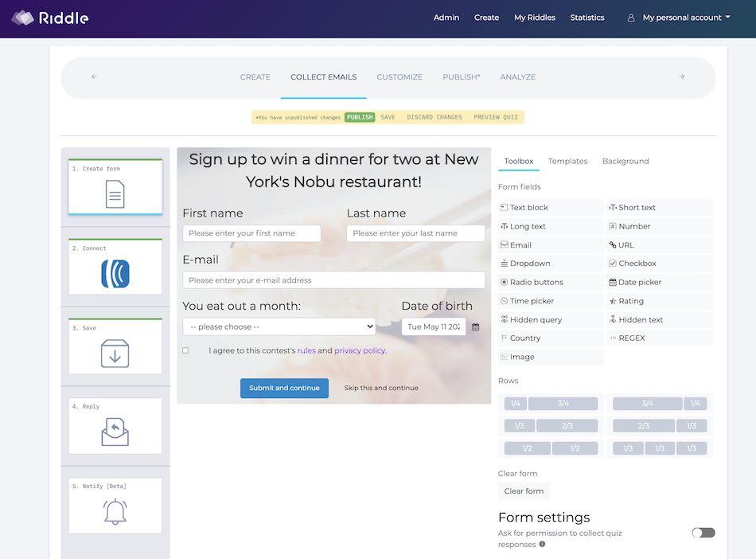Click the form heading about Nobu dinner
756x559 pixels.
(333, 170)
